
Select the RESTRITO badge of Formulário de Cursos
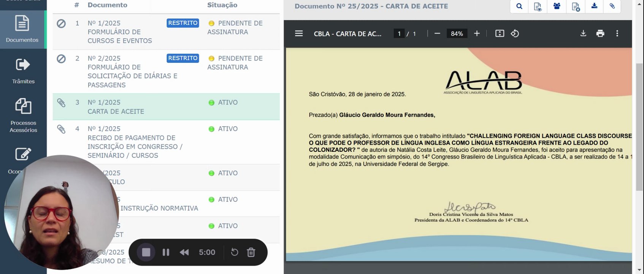183,23
